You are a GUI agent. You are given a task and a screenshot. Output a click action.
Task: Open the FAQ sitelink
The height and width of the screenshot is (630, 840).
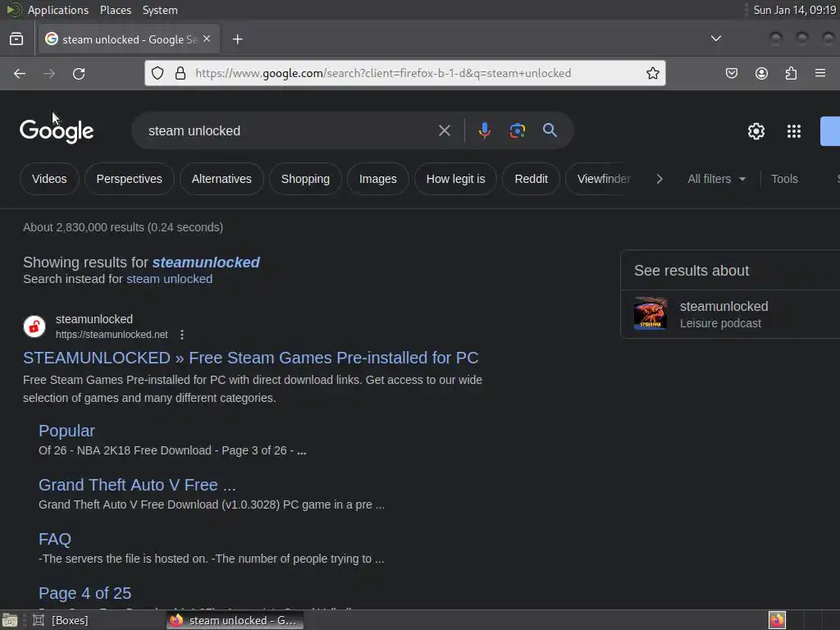click(x=55, y=539)
